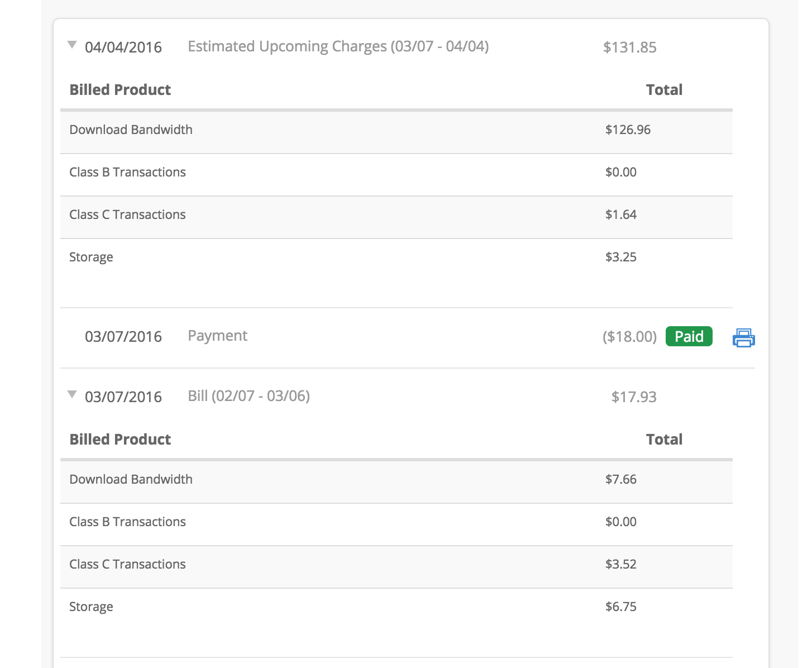Click Total header in the 02/07 - 03/06 bill table

[664, 440]
